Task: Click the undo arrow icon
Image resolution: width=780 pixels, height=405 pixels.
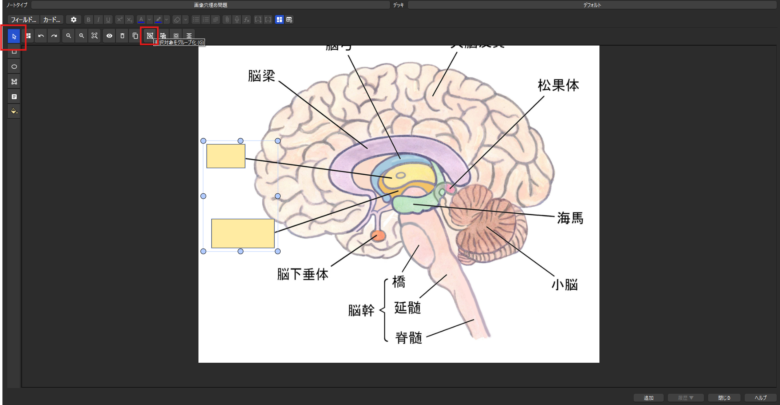Action: pyautogui.click(x=41, y=36)
